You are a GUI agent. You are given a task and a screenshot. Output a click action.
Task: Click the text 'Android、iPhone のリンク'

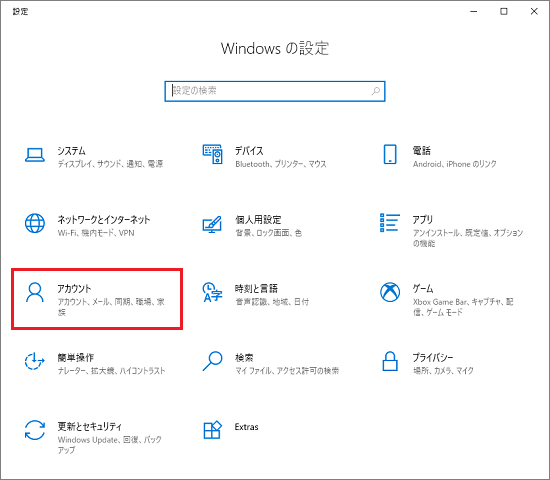click(455, 164)
